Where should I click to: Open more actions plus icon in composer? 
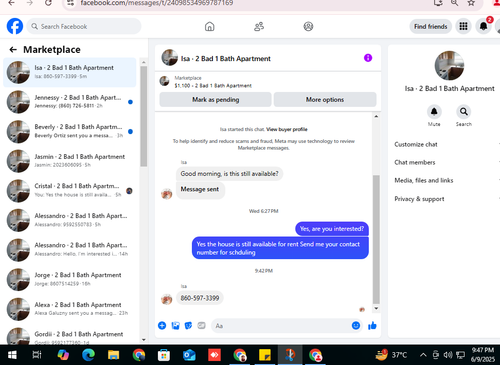pyautogui.click(x=162, y=326)
